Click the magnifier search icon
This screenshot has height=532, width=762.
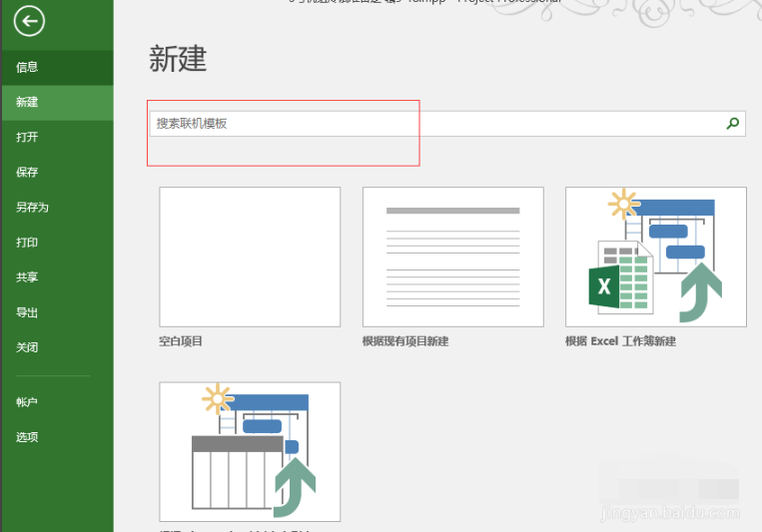point(733,124)
